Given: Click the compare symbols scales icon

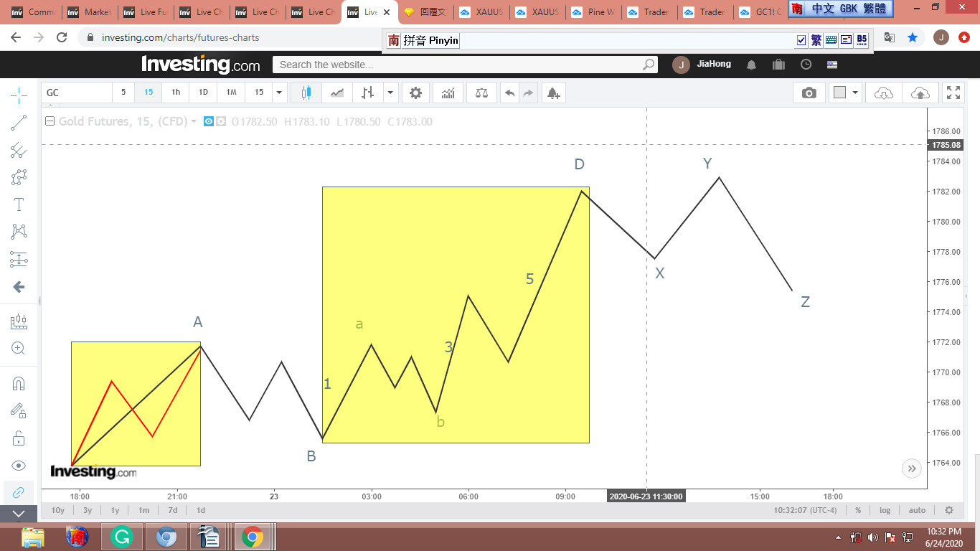Looking at the screenshot, I should pyautogui.click(x=481, y=93).
